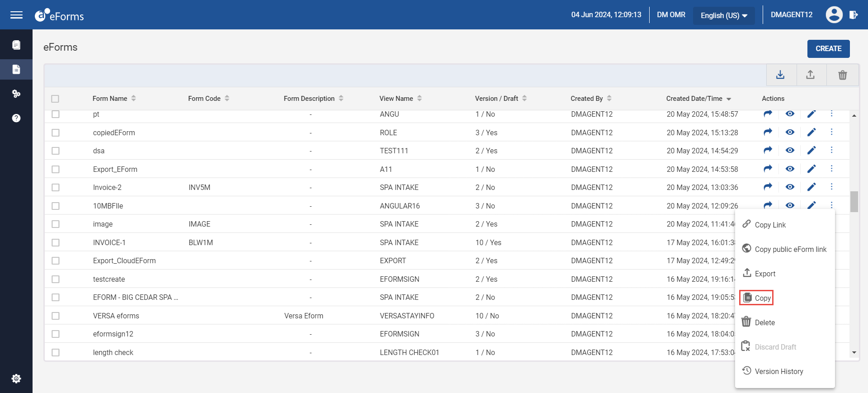The height and width of the screenshot is (393, 868).
Task: Preview Invoice-2 with eye icon
Action: point(790,187)
